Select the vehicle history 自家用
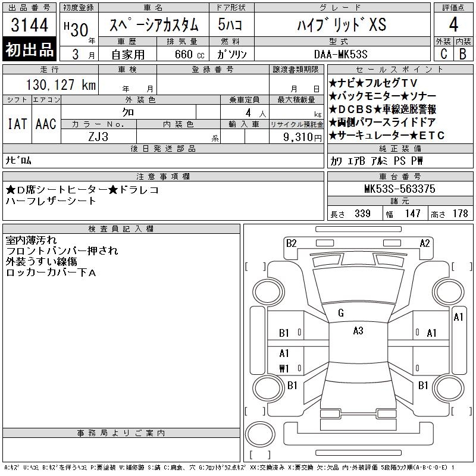The width and height of the screenshot is (476, 476). click(x=128, y=55)
